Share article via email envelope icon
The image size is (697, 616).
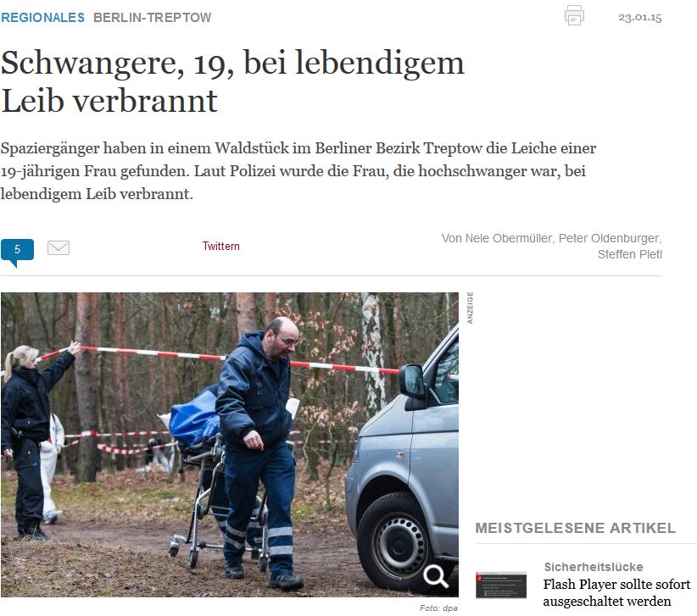[59, 247]
